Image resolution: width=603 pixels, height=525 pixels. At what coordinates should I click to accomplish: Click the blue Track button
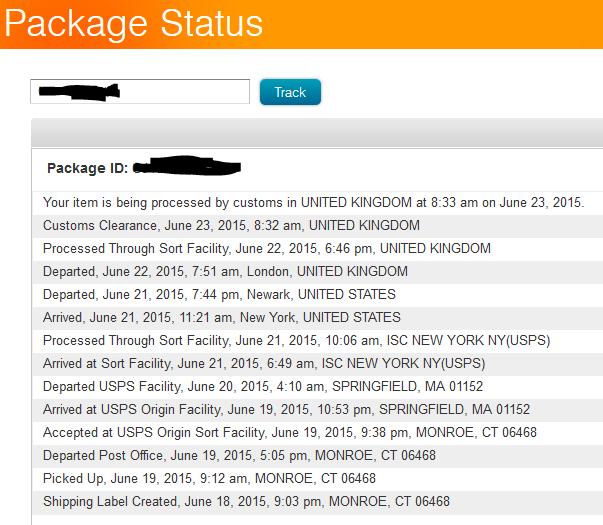289,92
